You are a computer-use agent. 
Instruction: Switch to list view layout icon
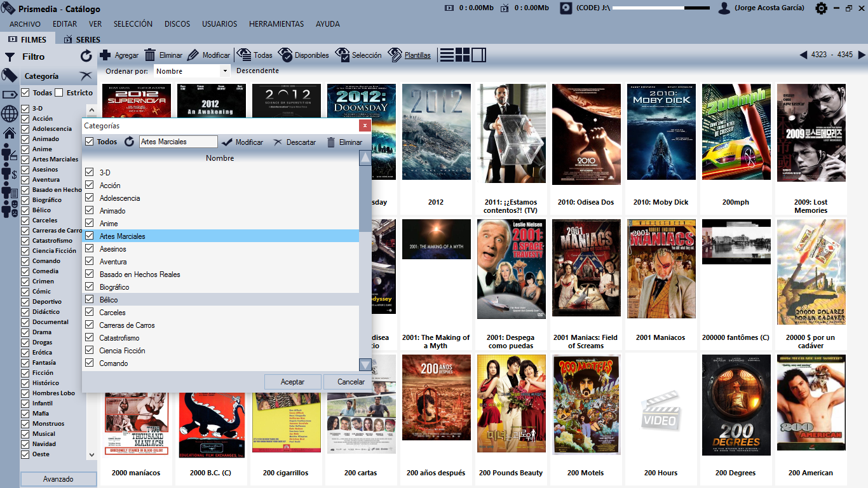coord(447,55)
